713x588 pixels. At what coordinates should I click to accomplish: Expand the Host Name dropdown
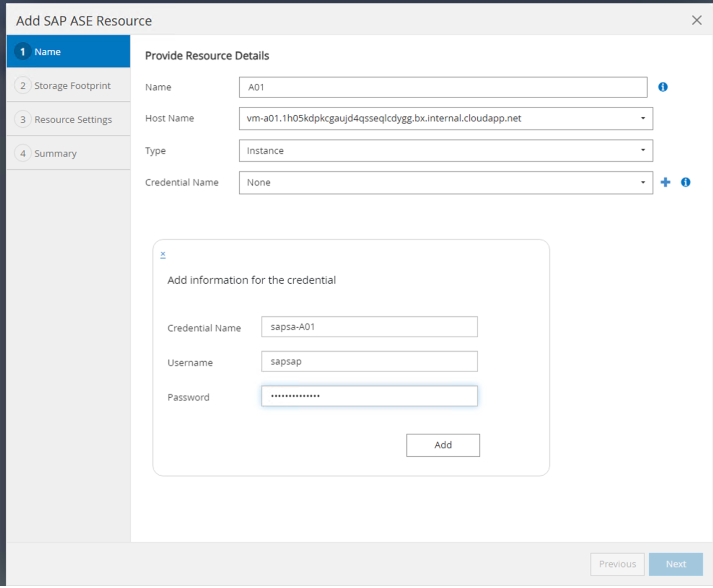[x=643, y=119]
